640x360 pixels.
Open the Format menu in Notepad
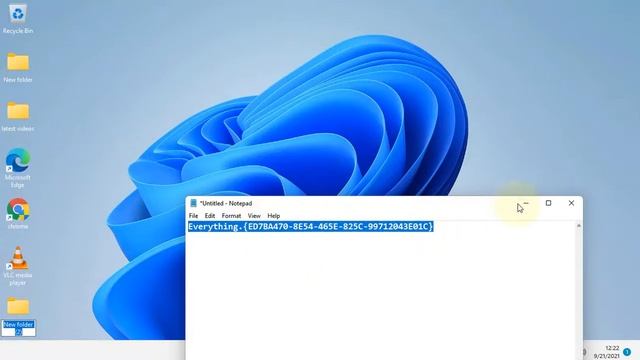pyautogui.click(x=231, y=216)
